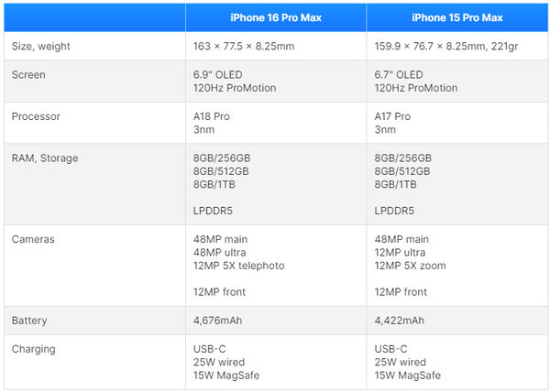Click the Battery row label
Image resolution: width=550 pixels, height=392 pixels.
pos(29,321)
